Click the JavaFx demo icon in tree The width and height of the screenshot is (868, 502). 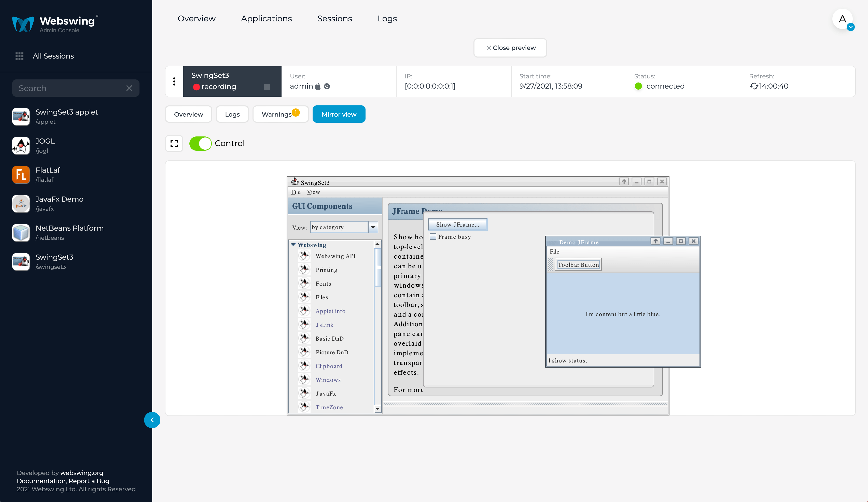(304, 394)
